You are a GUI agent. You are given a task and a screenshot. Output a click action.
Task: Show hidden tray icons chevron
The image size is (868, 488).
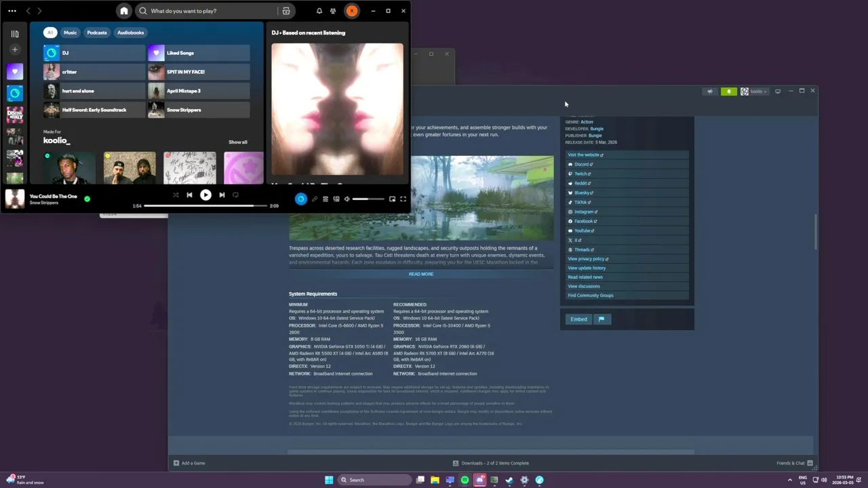[789, 480]
